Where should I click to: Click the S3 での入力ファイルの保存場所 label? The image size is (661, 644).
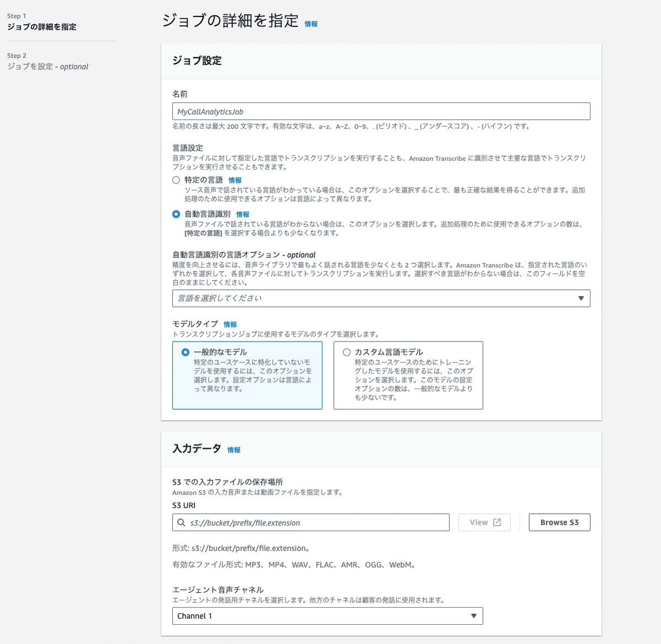(x=227, y=481)
